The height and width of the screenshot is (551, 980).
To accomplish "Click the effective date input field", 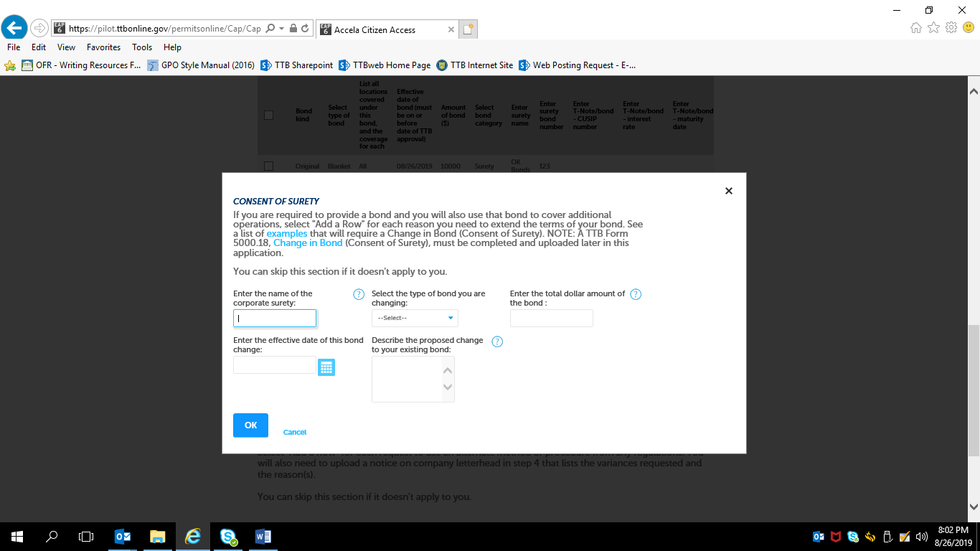I will tap(275, 364).
